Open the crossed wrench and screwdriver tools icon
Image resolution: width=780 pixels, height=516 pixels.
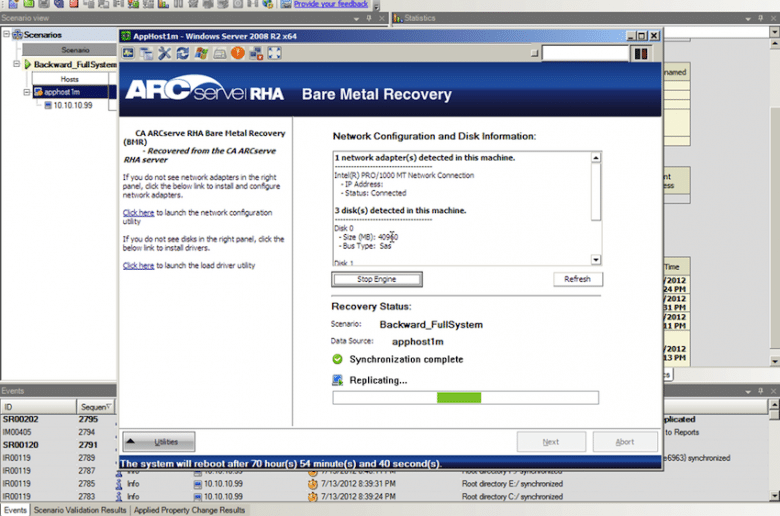pyautogui.click(x=164, y=53)
